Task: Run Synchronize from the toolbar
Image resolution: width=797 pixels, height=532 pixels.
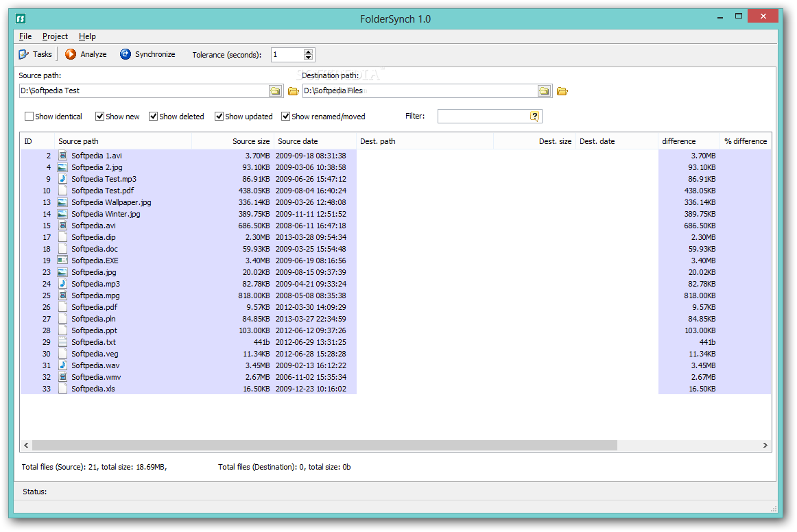Action: (147, 54)
